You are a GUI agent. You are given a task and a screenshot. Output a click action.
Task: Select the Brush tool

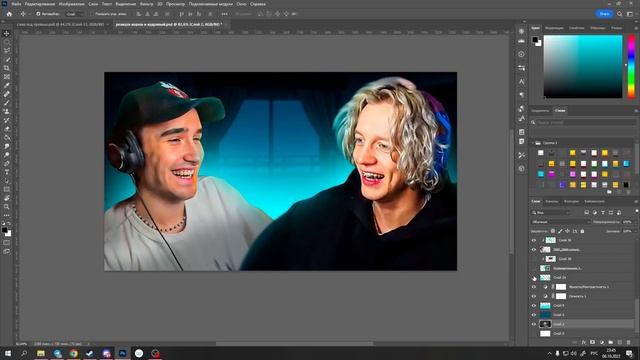[7, 102]
